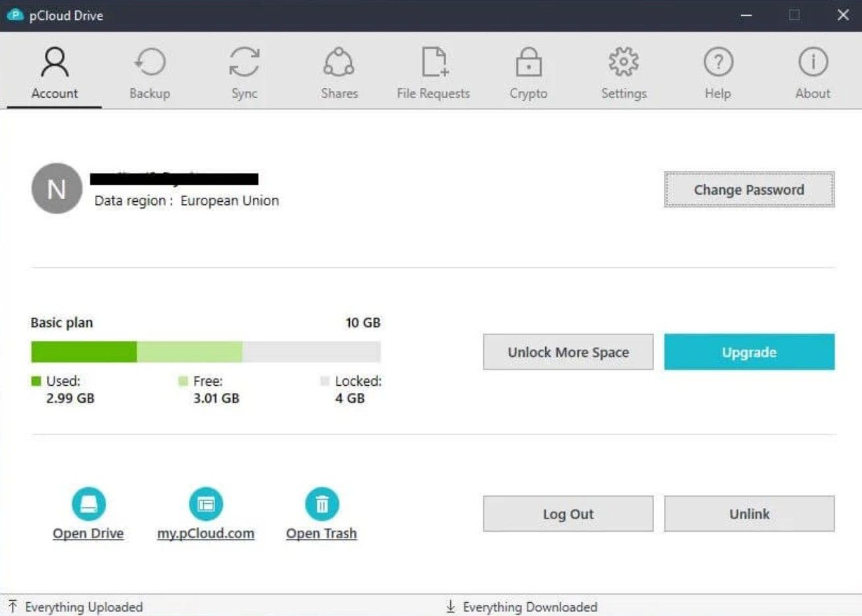Close the pCloud Drive window
The image size is (862, 616).
[843, 15]
